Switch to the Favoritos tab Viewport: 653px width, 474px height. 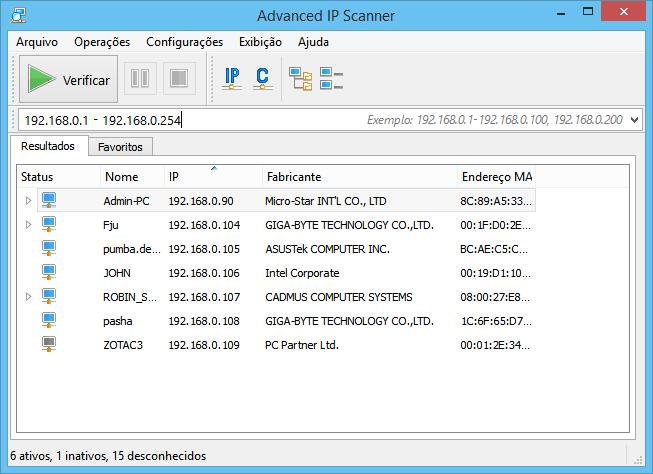click(120, 147)
